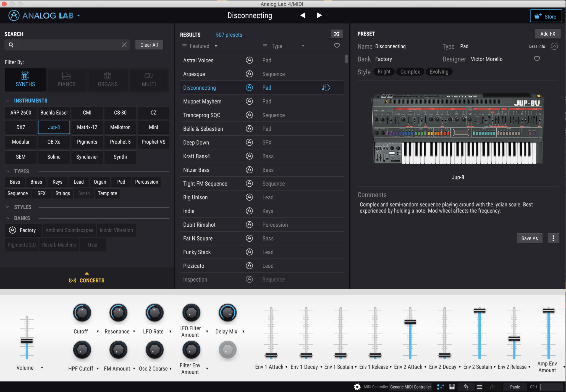Screen dimensions: 566x392
Task: Collapse preset info using the Less info chevron
Action: [554, 46]
